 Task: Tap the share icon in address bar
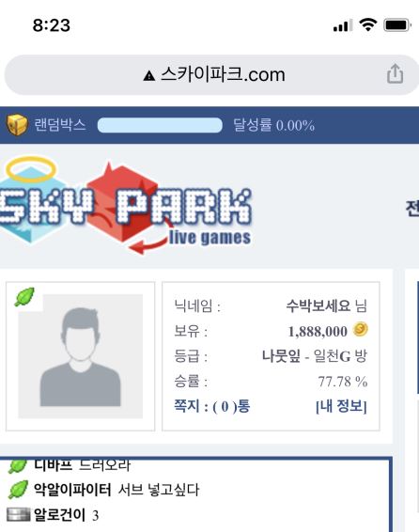(395, 74)
